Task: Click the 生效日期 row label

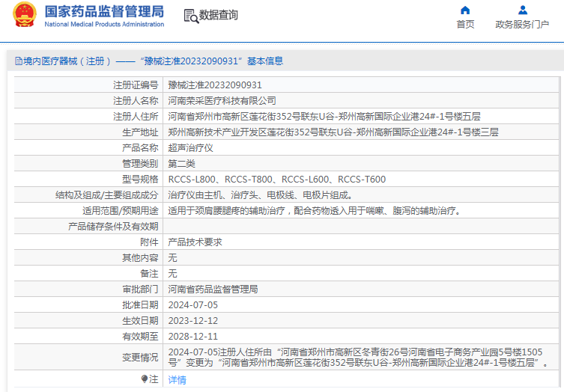Action: pyautogui.click(x=140, y=321)
